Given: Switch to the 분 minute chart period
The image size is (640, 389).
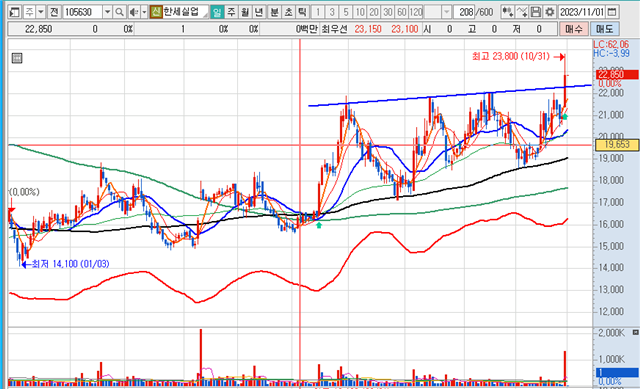Looking at the screenshot, I should [275, 12].
